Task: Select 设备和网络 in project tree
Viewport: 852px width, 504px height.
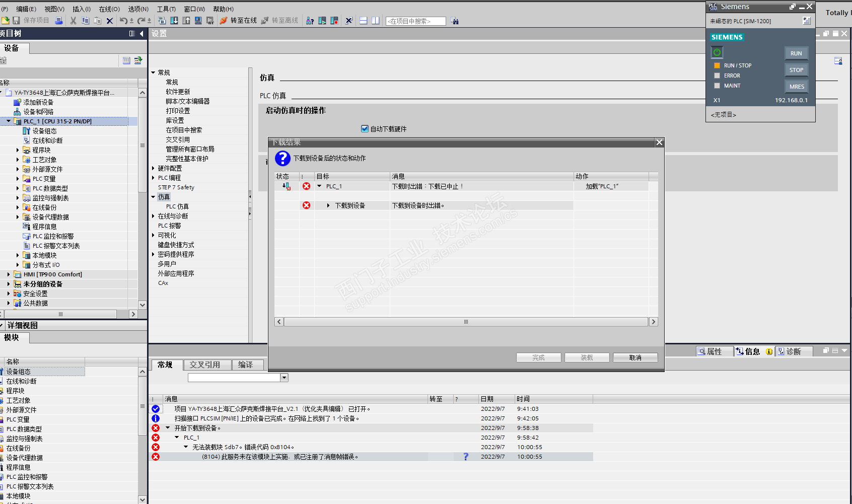Action: pyautogui.click(x=38, y=112)
